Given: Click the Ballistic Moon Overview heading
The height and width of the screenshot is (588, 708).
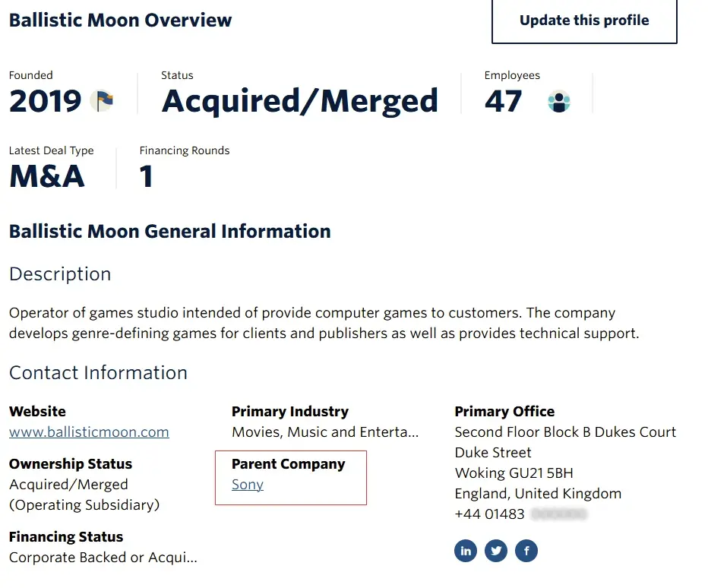Looking at the screenshot, I should click(x=121, y=21).
